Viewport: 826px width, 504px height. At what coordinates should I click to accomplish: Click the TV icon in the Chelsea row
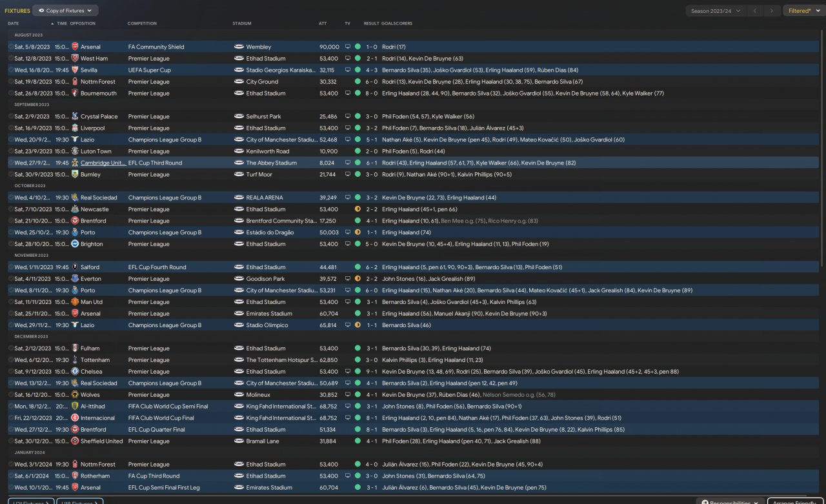click(348, 372)
